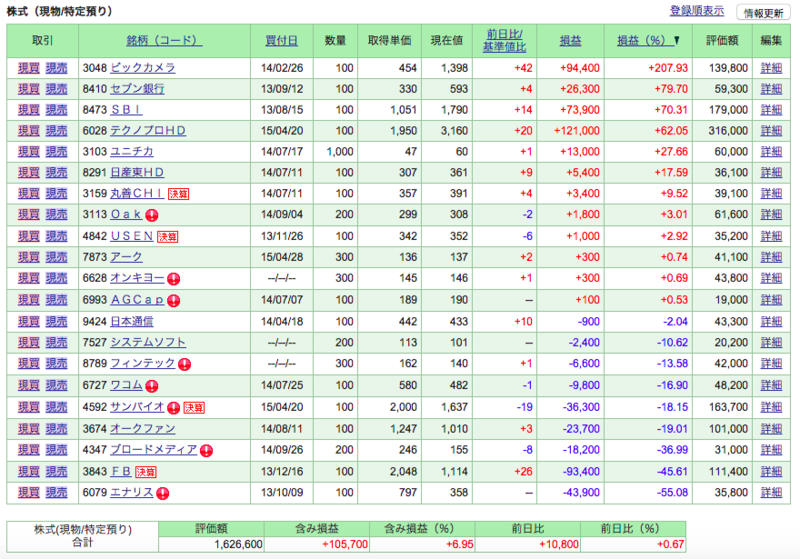Open the システムソフト stock link

pos(148,342)
